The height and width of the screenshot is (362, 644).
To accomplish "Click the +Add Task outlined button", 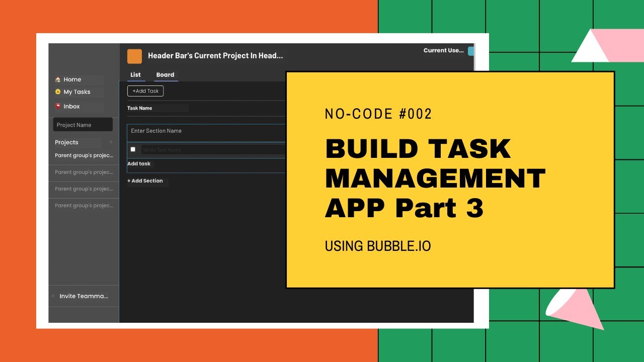I will [145, 91].
